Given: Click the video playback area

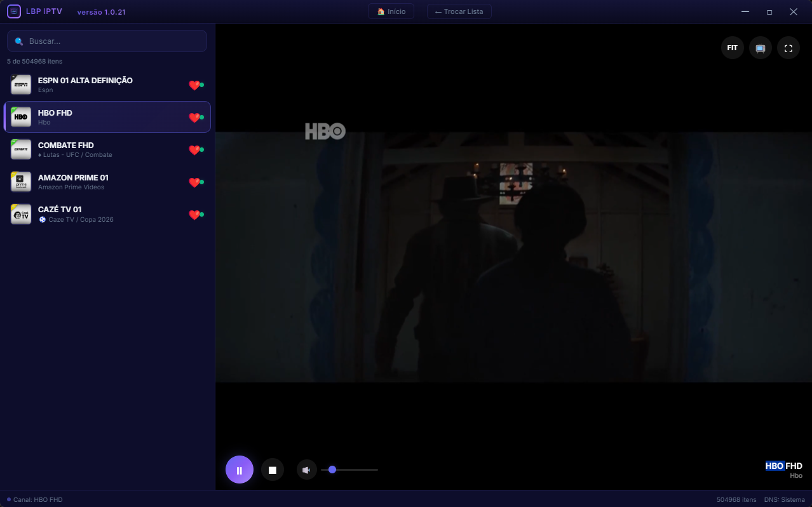Looking at the screenshot, I should pos(513,257).
